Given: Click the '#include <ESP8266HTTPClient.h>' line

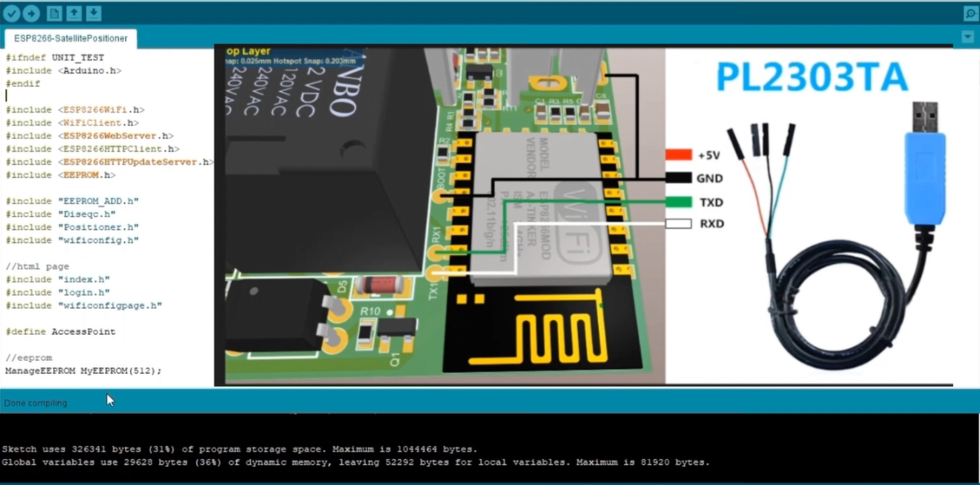Looking at the screenshot, I should (x=92, y=149).
